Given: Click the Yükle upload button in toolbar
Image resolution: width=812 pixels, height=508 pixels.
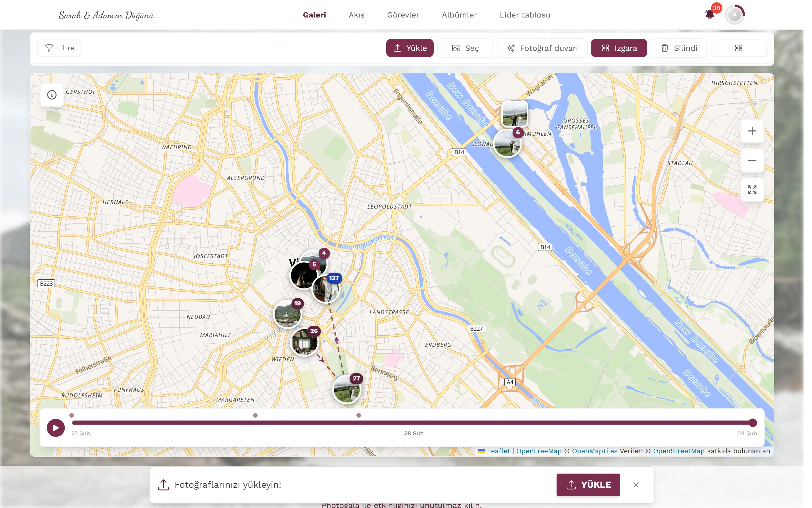Looking at the screenshot, I should 410,48.
